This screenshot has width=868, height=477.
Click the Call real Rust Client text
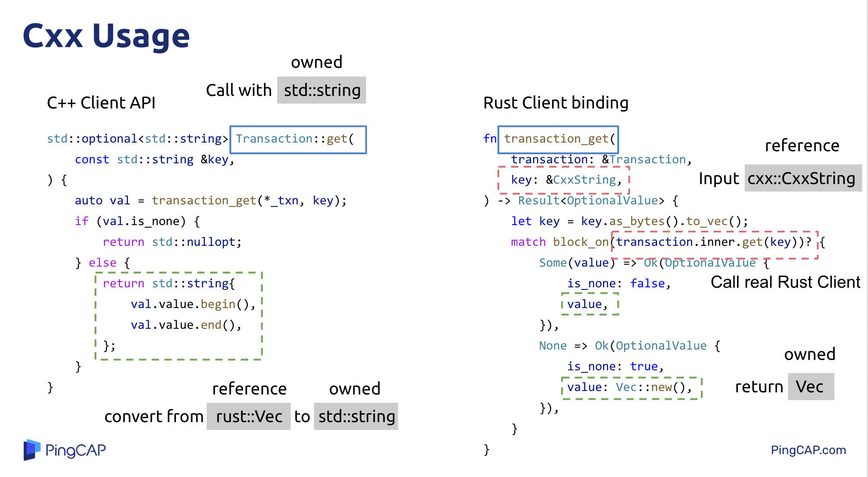tap(785, 282)
